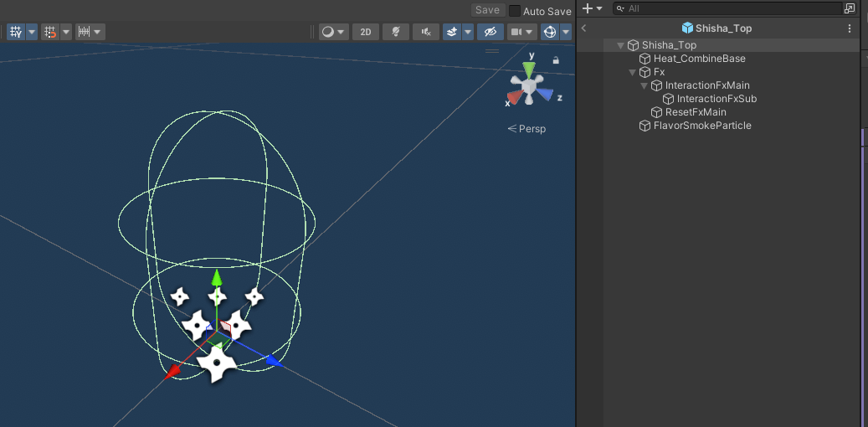Click the largest particle system gizmo icon
The width and height of the screenshot is (868, 427).
coord(217,363)
